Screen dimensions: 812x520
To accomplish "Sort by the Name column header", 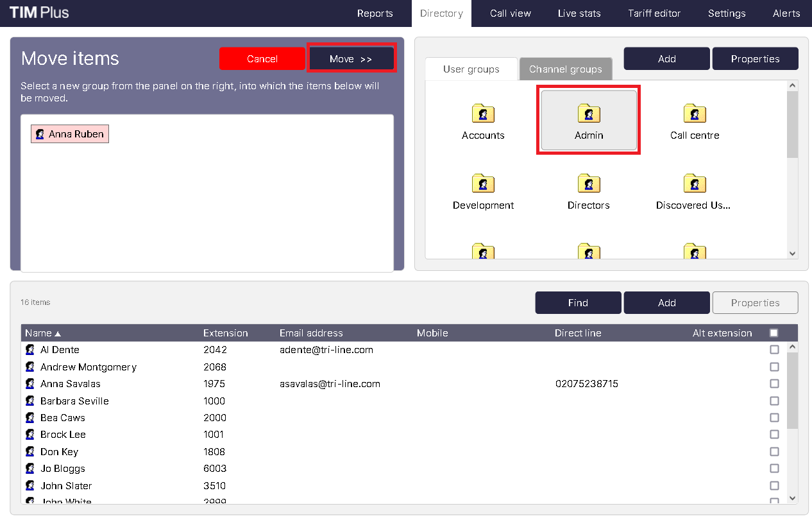I will (x=38, y=333).
